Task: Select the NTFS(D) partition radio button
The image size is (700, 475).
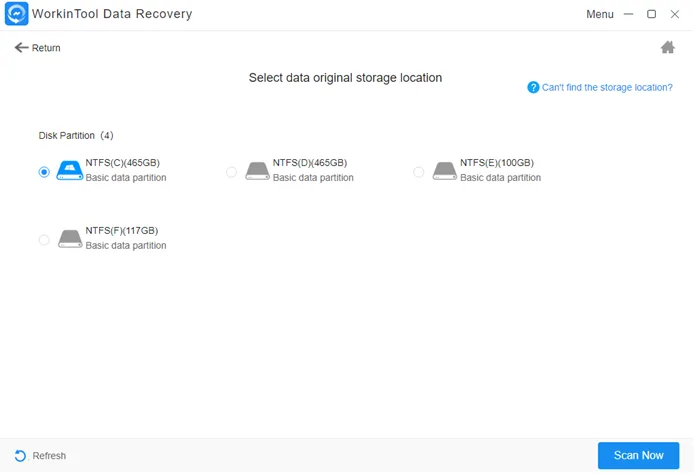Action: pyautogui.click(x=231, y=172)
